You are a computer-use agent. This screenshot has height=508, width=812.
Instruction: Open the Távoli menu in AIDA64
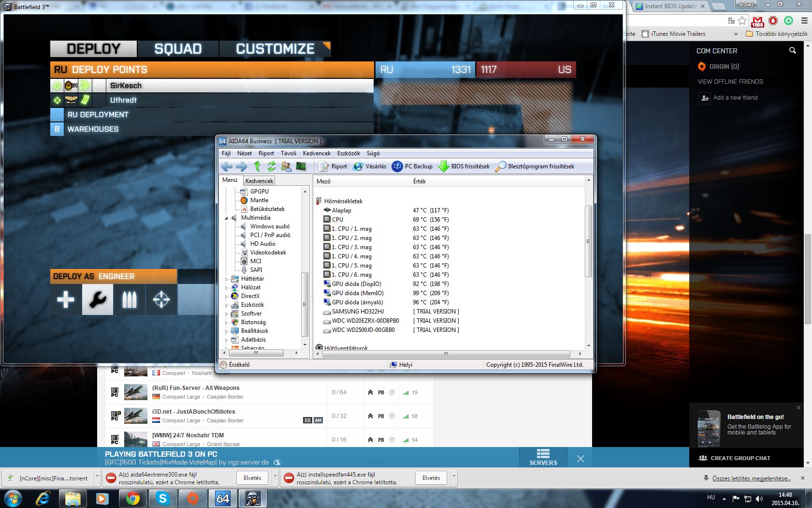289,153
